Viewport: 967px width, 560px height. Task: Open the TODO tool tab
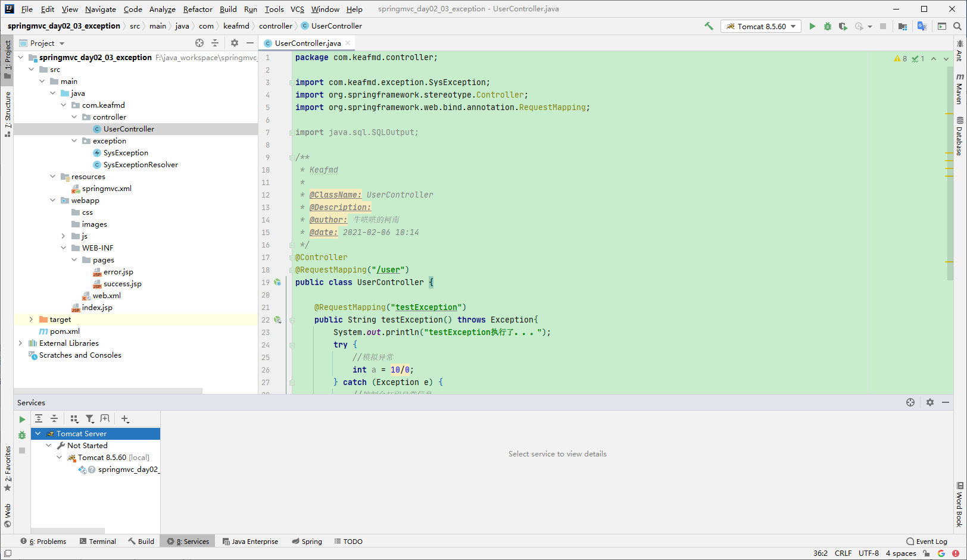tap(348, 542)
